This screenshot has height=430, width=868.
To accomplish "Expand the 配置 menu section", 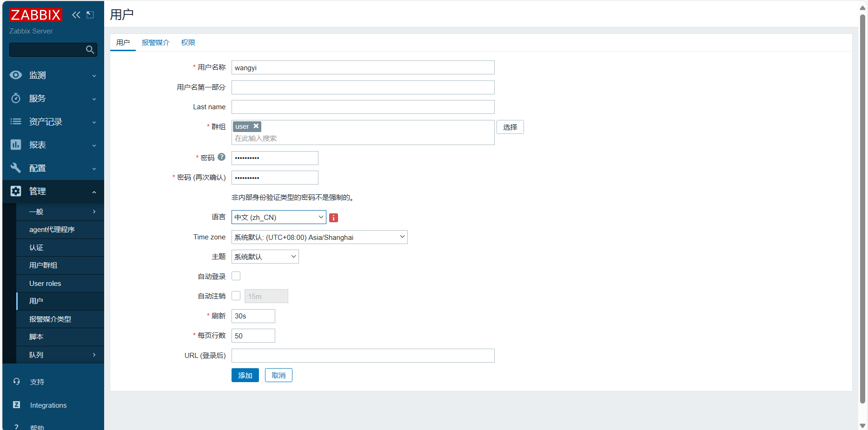I will pyautogui.click(x=53, y=168).
